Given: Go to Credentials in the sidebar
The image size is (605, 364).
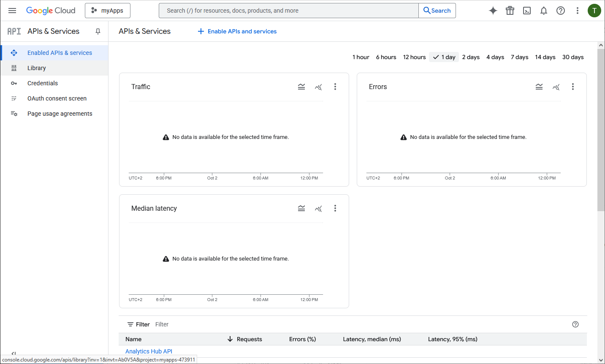Looking at the screenshot, I should coord(43,83).
